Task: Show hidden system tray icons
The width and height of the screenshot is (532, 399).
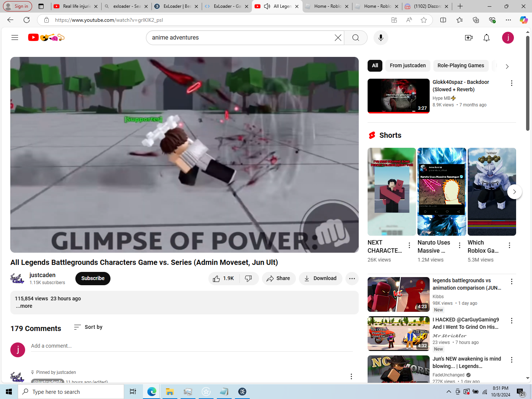Action: coord(449,392)
